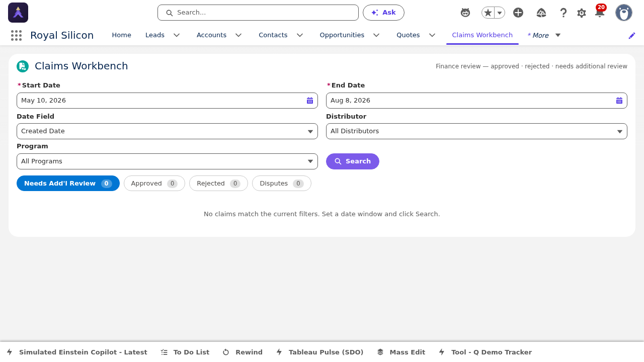Expand the Opportunities tab chevron menu

[x=376, y=35]
